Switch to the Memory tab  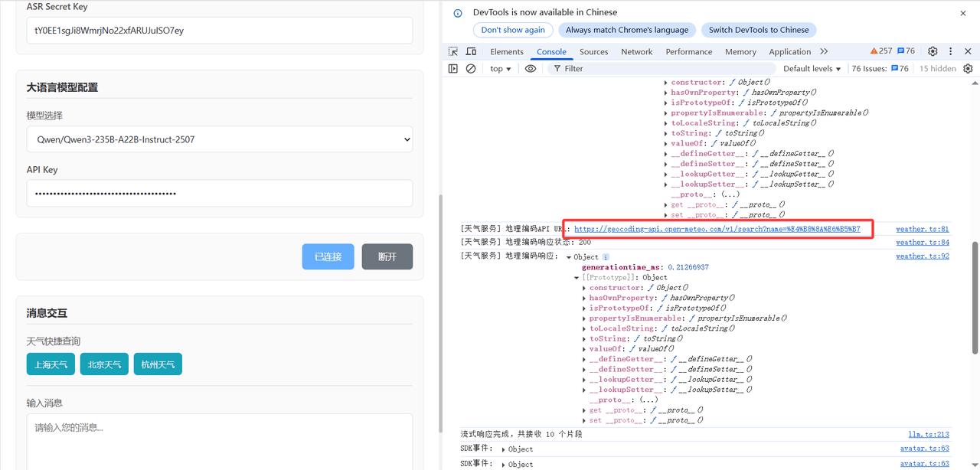click(740, 51)
